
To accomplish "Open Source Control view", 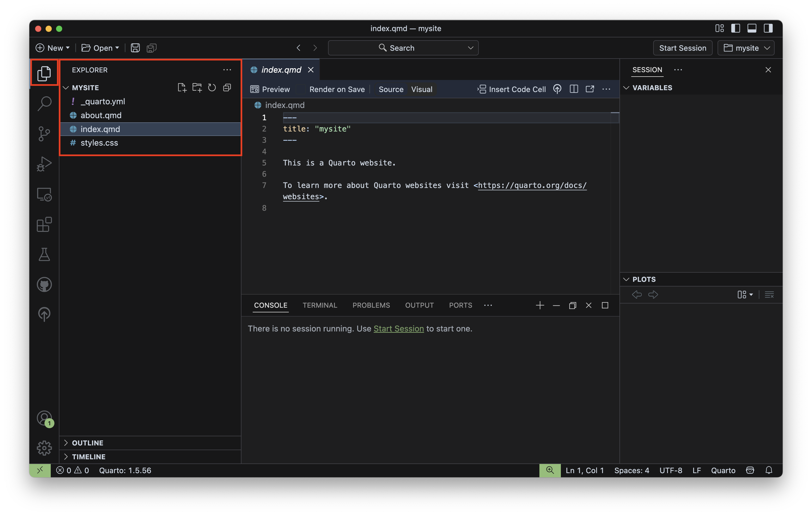I will [x=44, y=134].
